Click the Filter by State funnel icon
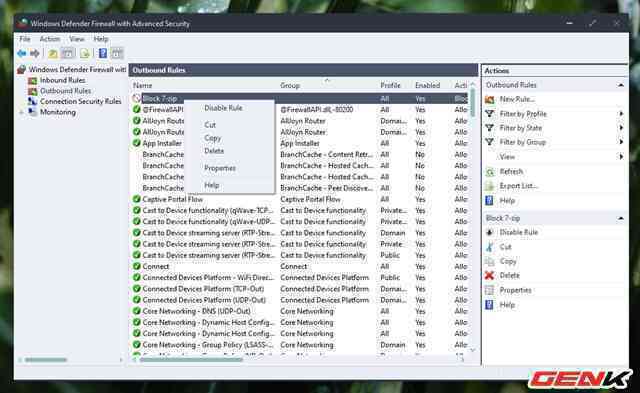The height and width of the screenshot is (393, 640). click(490, 128)
